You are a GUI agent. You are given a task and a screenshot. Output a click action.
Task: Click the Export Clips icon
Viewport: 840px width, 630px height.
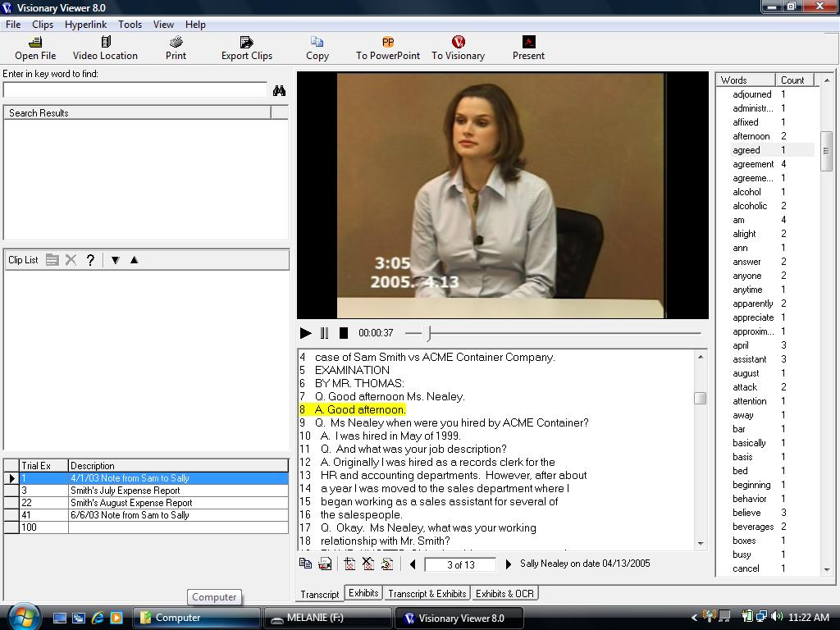point(246,43)
